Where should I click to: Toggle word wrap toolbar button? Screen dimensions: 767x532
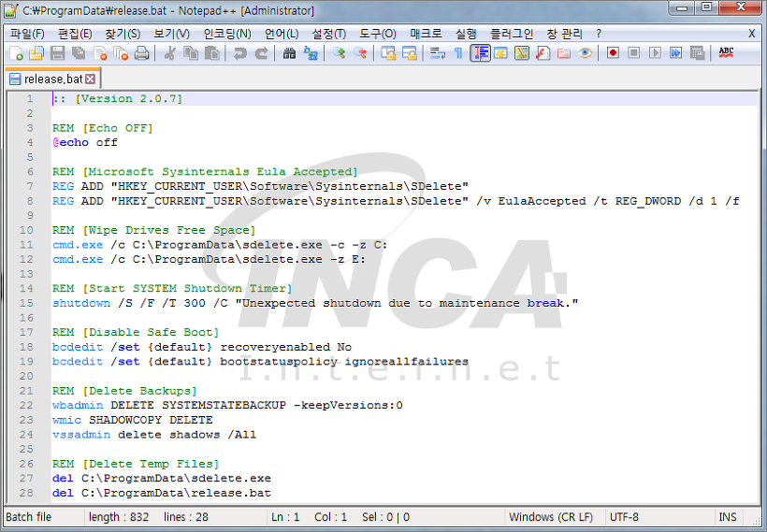[438, 52]
